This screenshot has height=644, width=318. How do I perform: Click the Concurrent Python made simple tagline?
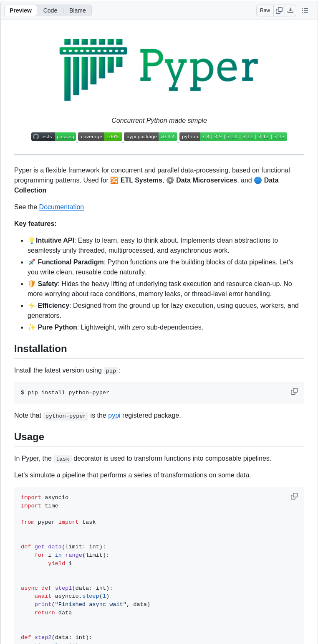pos(159,120)
